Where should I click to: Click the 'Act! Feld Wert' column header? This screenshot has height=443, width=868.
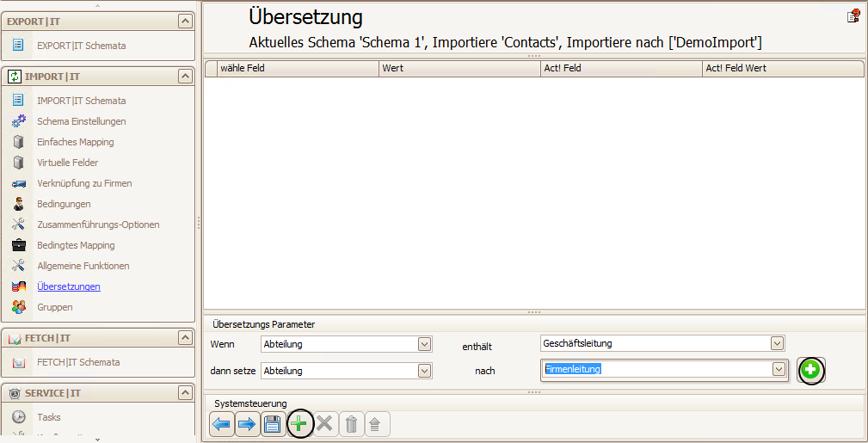pyautogui.click(x=783, y=68)
